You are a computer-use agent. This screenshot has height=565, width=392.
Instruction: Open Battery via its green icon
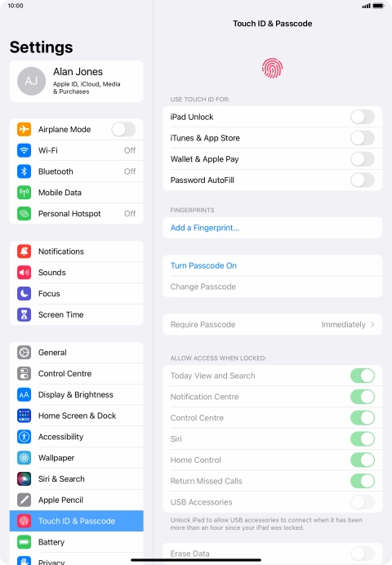24,542
